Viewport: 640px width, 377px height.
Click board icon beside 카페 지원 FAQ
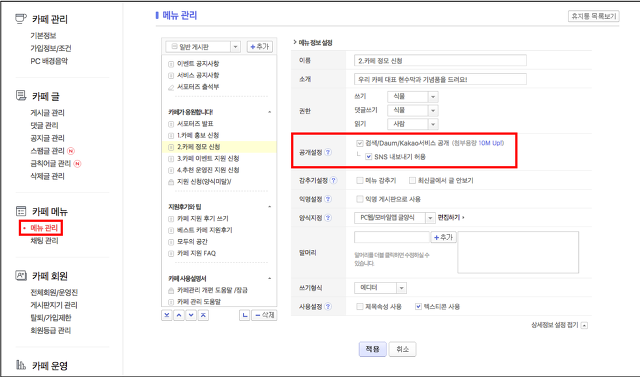[171, 253]
